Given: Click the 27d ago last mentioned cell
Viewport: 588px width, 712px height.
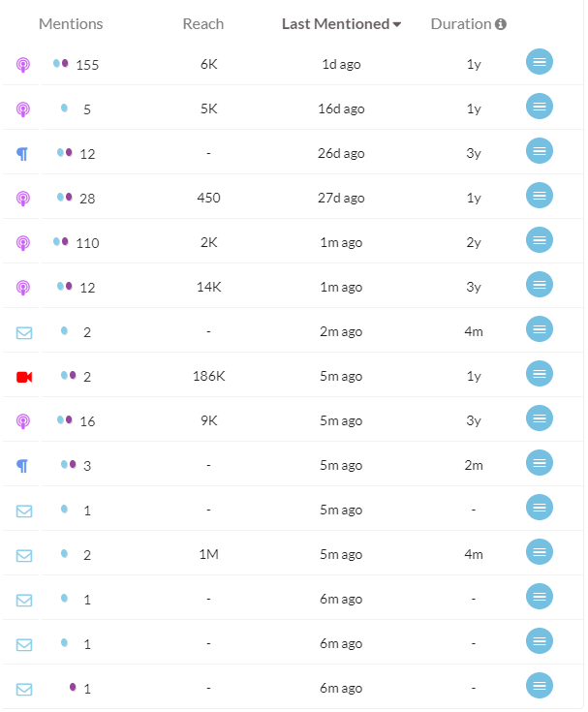Looking at the screenshot, I should point(341,199).
